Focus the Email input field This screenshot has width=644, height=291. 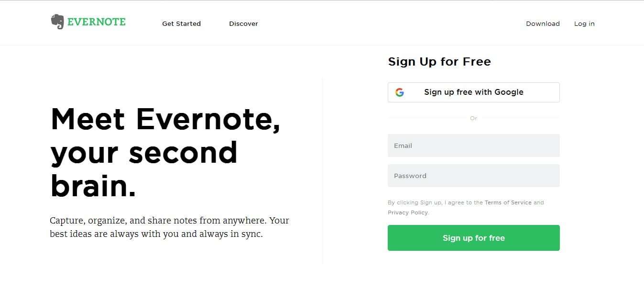pos(473,145)
